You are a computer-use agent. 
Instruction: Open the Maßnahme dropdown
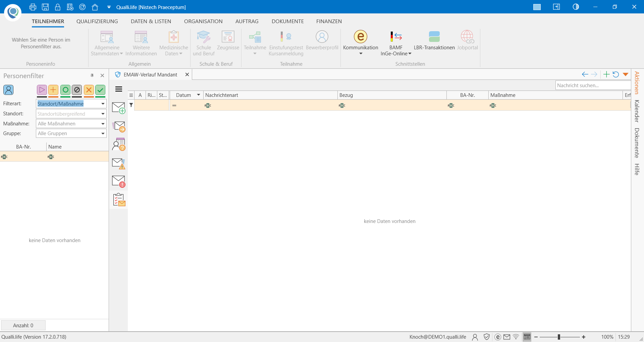tap(103, 124)
